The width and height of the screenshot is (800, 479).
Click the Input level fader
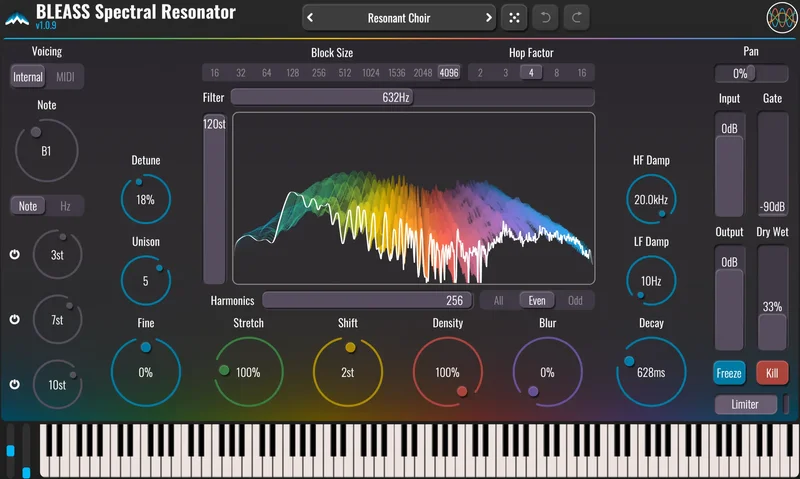[729, 165]
